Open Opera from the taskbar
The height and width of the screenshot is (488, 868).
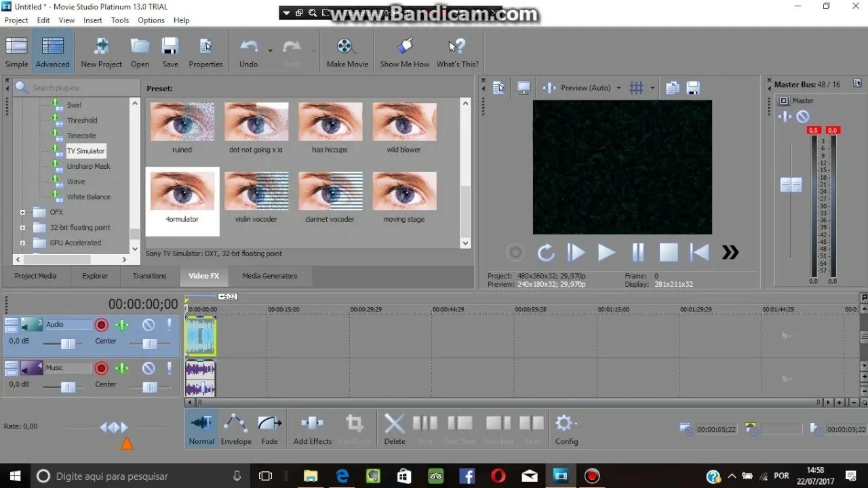[x=498, y=476]
